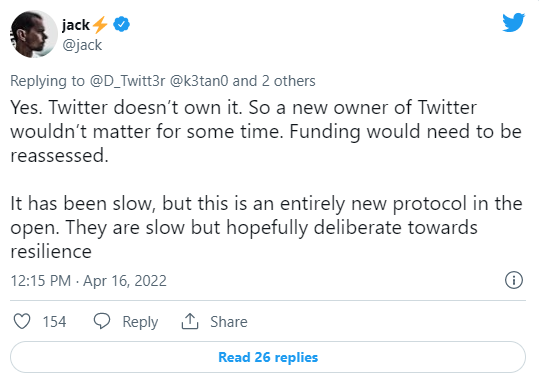Image resolution: width=539 pixels, height=385 pixels.
Task: Click the Apr 16, 2022 date
Action: coord(125,280)
